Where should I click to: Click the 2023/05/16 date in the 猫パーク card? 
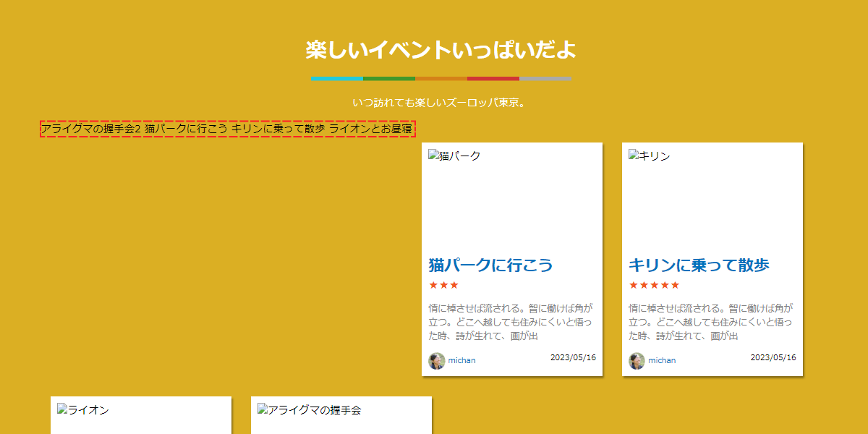[x=573, y=357]
